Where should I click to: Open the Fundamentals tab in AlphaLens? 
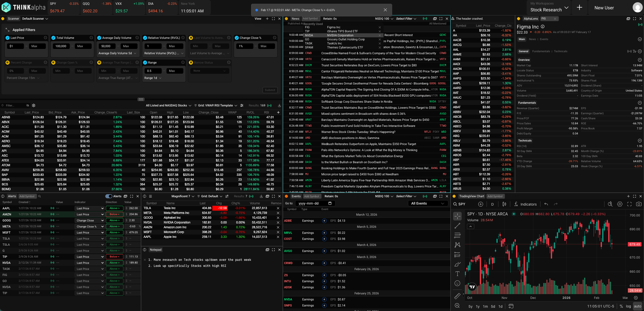tap(541, 51)
